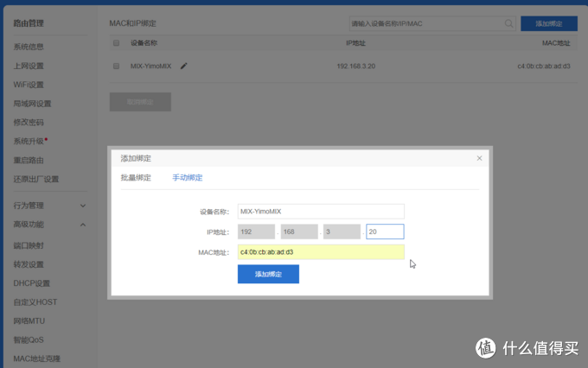The width and height of the screenshot is (588, 368).
Task: Edit the MIX-YimoMIX device name pencil icon
Action: (x=183, y=66)
